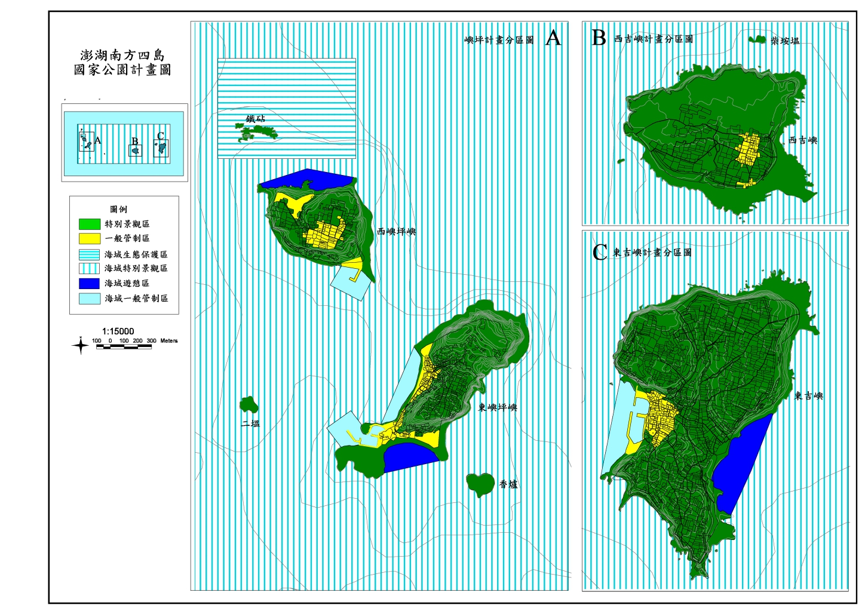Select the horizontal-striped 海域生態保護區 legend swatch

click(89, 254)
